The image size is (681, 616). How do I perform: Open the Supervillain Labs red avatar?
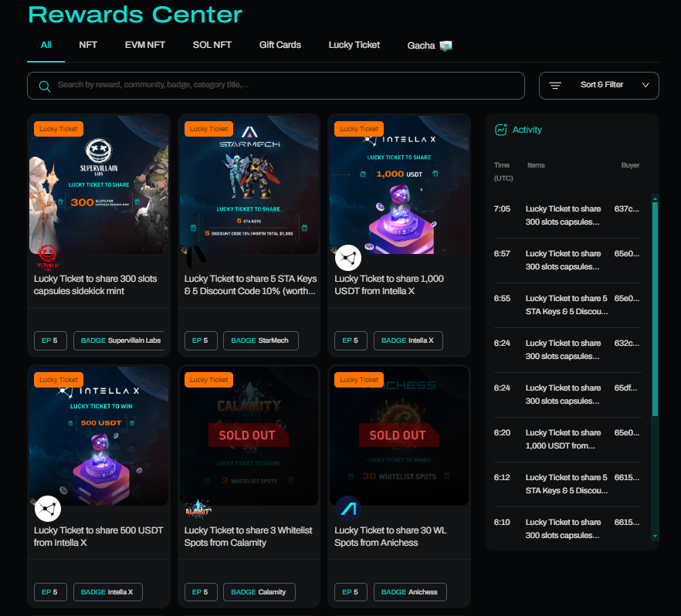[x=48, y=257]
